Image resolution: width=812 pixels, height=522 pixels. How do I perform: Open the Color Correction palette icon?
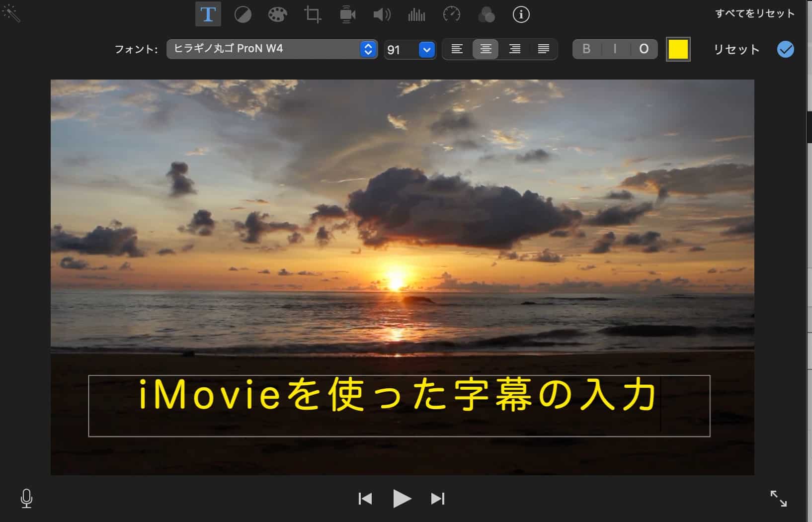coord(277,14)
